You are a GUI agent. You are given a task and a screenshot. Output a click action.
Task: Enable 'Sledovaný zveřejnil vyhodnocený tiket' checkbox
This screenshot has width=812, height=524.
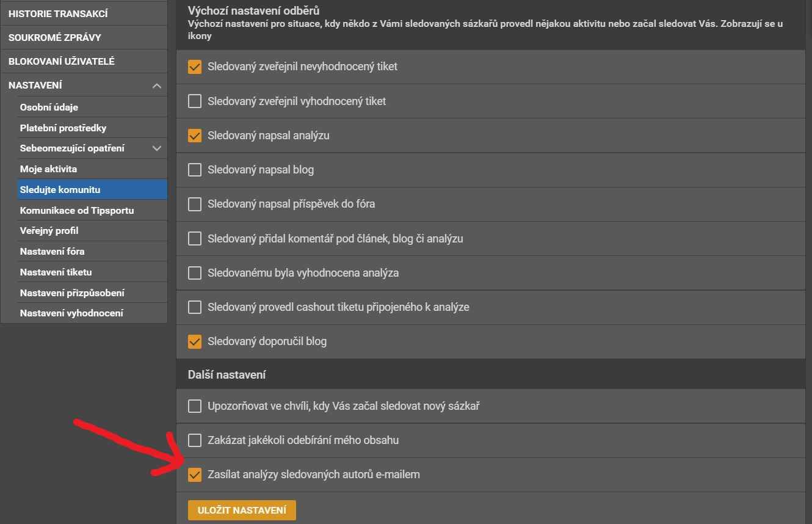tap(195, 101)
